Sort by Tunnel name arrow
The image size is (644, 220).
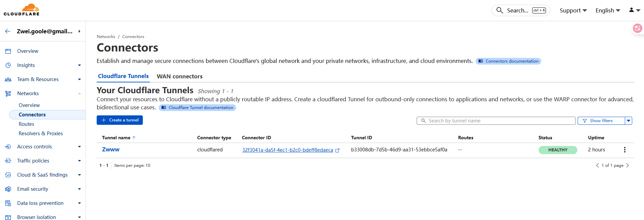(x=134, y=138)
